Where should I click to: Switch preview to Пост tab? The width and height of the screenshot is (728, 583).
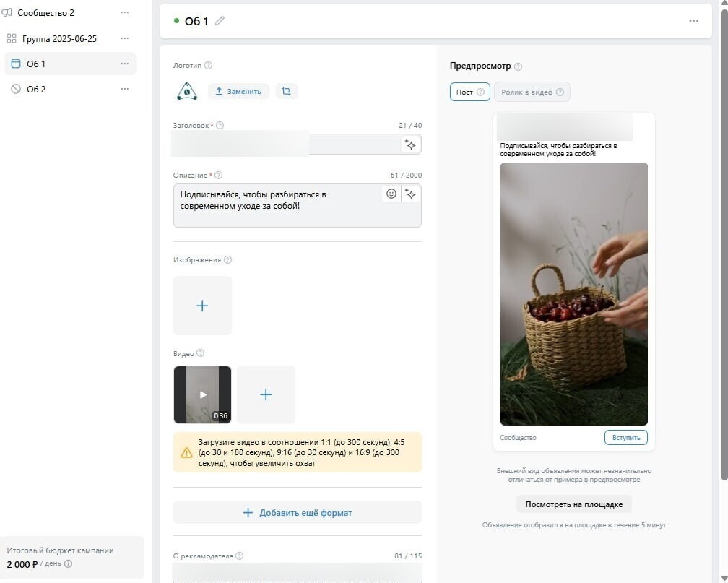469,92
